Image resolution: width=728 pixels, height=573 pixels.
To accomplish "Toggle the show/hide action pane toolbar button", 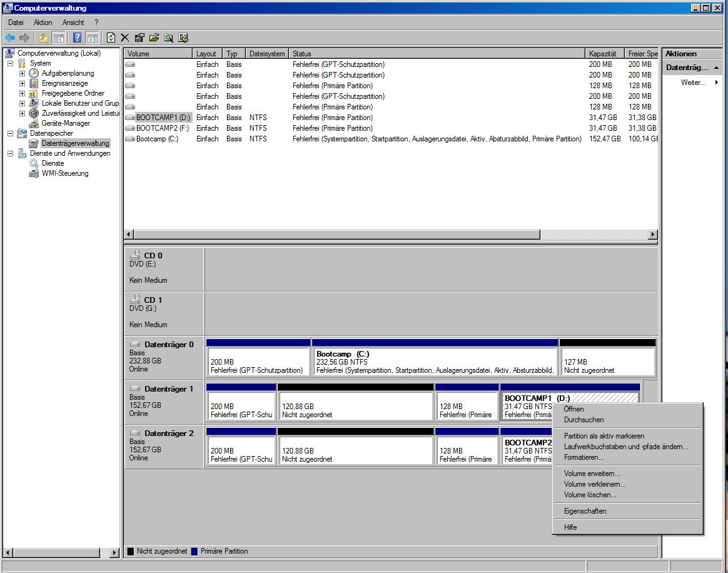I will tap(93, 38).
